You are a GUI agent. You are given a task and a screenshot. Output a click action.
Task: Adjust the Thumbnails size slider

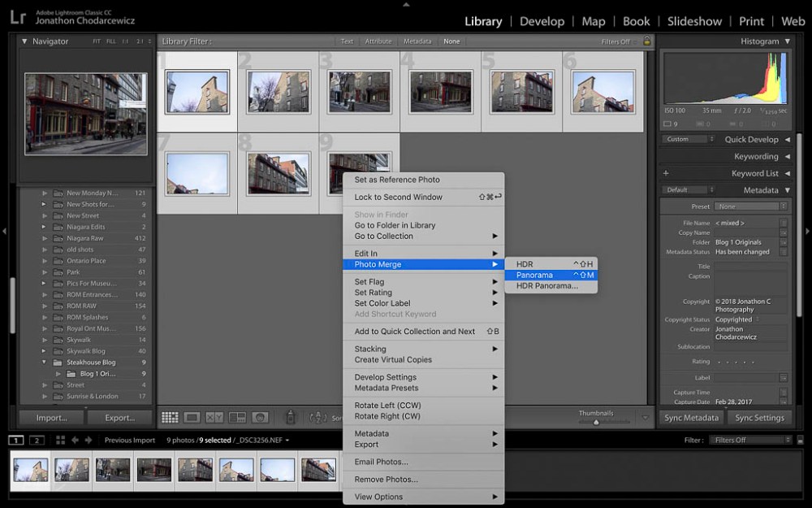596,422
